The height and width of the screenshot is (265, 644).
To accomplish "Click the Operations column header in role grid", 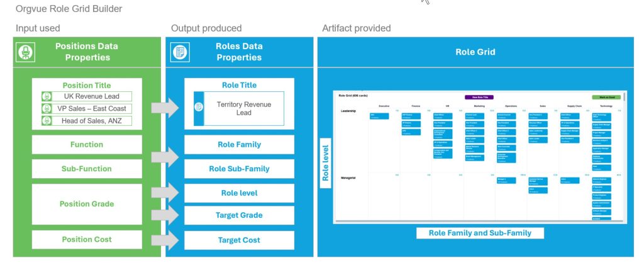I will [x=511, y=106].
